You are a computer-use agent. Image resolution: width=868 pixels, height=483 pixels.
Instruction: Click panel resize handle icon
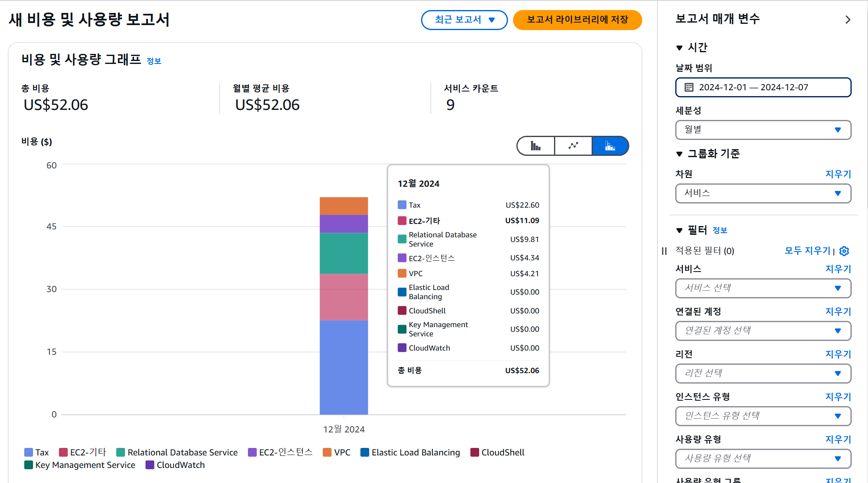tap(664, 251)
